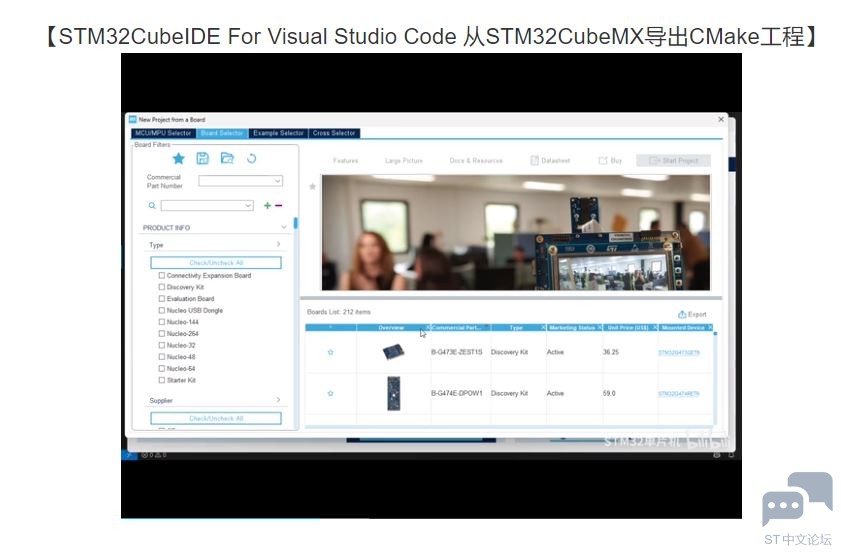Image resolution: width=841 pixels, height=555 pixels.
Task: Tick the Connectivity Expansion Board checkbox
Action: [x=161, y=276]
